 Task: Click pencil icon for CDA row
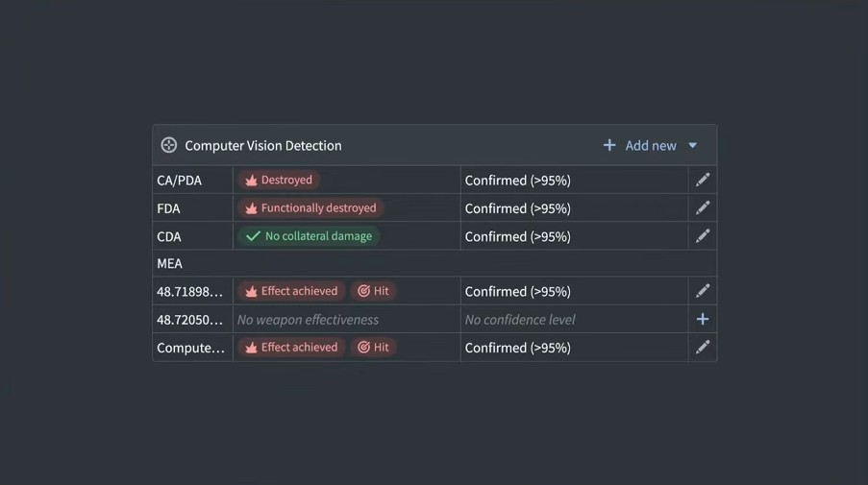coord(703,235)
